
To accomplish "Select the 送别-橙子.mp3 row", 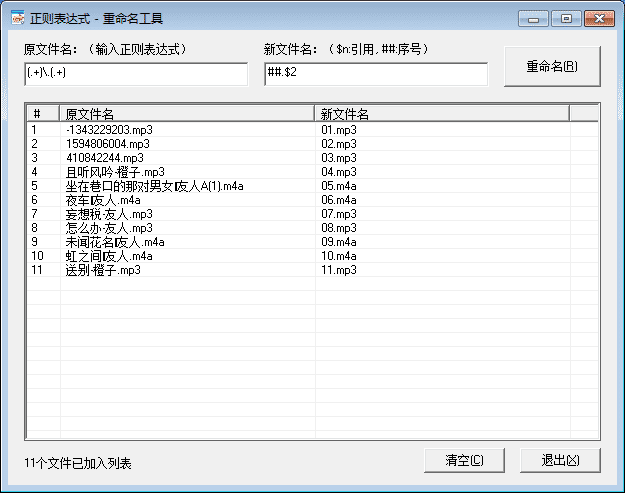I will coord(103,270).
